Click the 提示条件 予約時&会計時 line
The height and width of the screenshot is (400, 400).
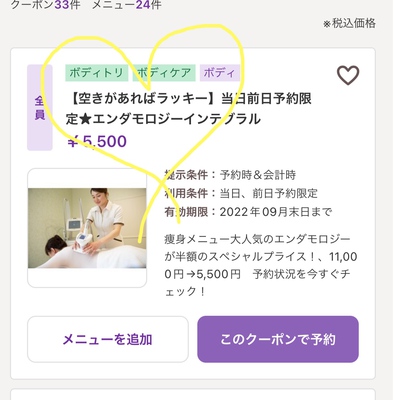pyautogui.click(x=230, y=175)
